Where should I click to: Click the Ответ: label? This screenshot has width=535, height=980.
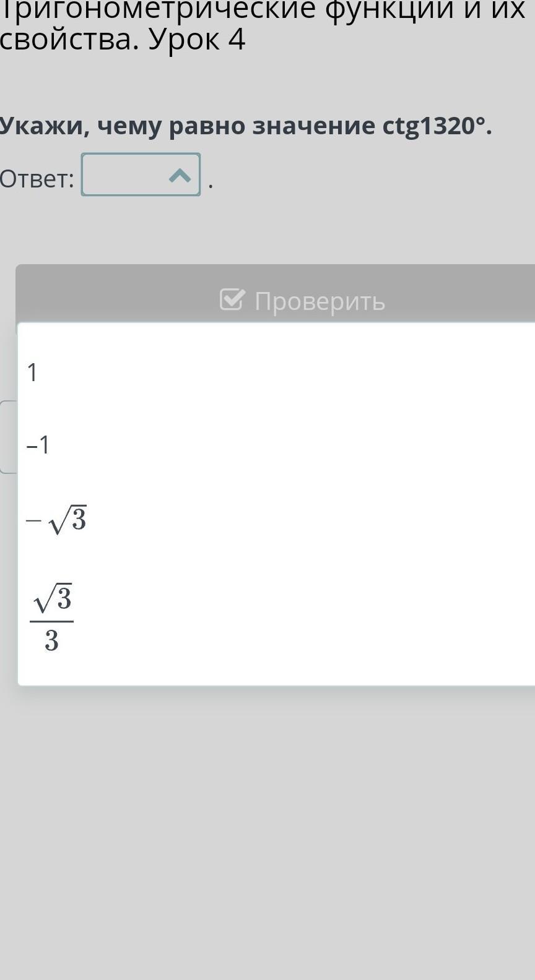tap(37, 179)
